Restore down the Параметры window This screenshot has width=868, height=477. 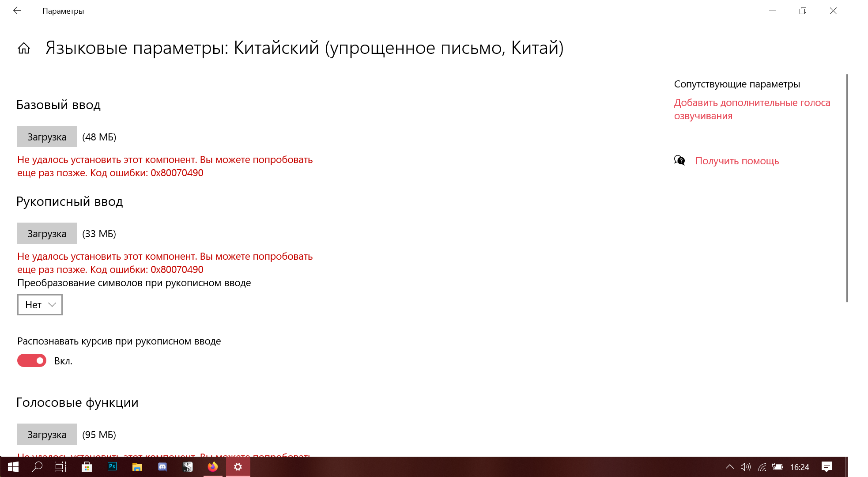(x=803, y=11)
